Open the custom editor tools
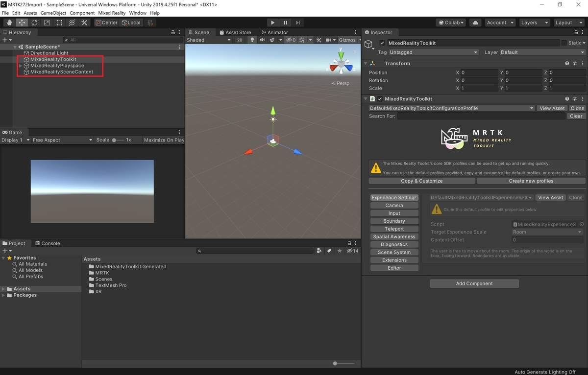The height and width of the screenshot is (375, 588). tap(84, 23)
